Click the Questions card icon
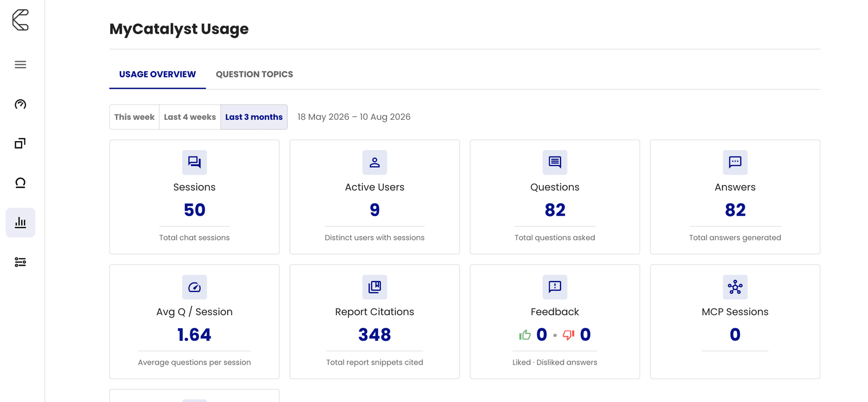868x402 pixels. coord(555,162)
